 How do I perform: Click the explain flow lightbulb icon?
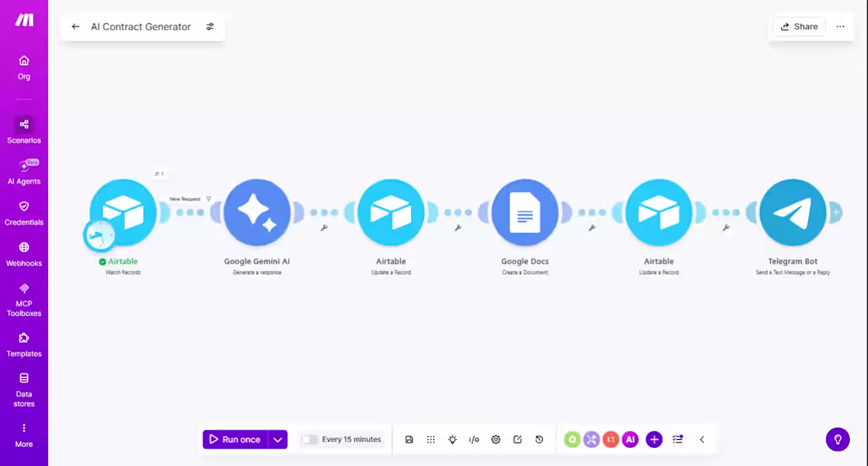coord(452,439)
